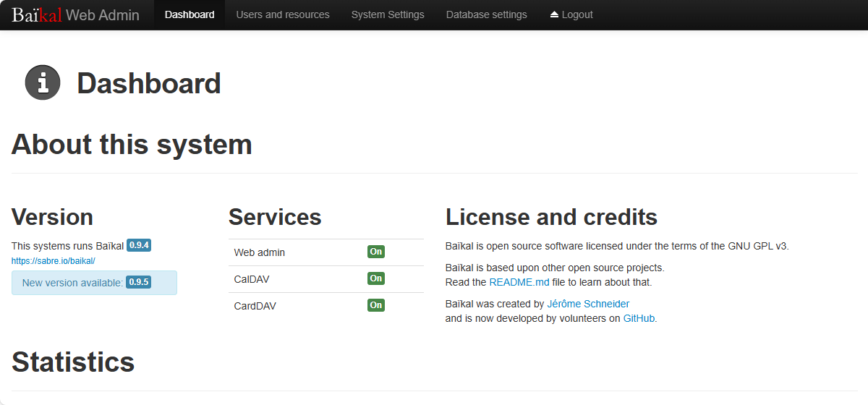Screen dimensions: 868x405
Task: Select the CalDAV service row label
Action: point(252,279)
